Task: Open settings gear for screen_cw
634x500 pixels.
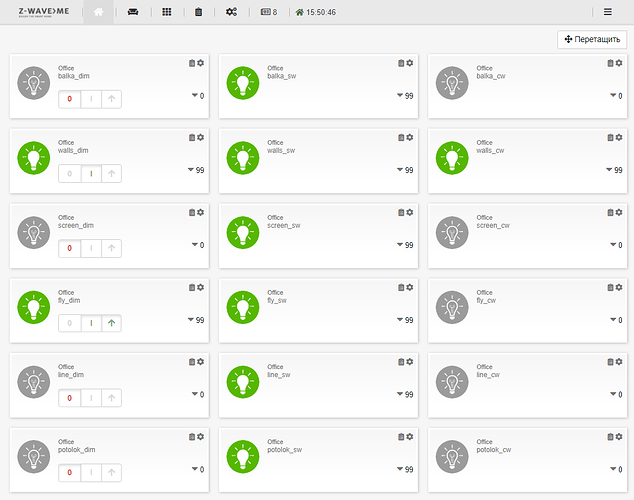Action: click(x=619, y=212)
